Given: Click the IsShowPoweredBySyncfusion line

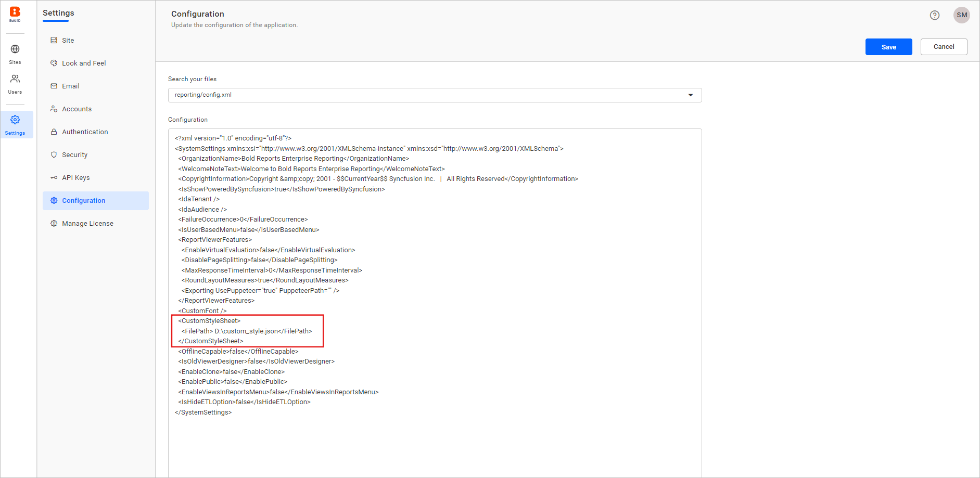Looking at the screenshot, I should pos(282,189).
